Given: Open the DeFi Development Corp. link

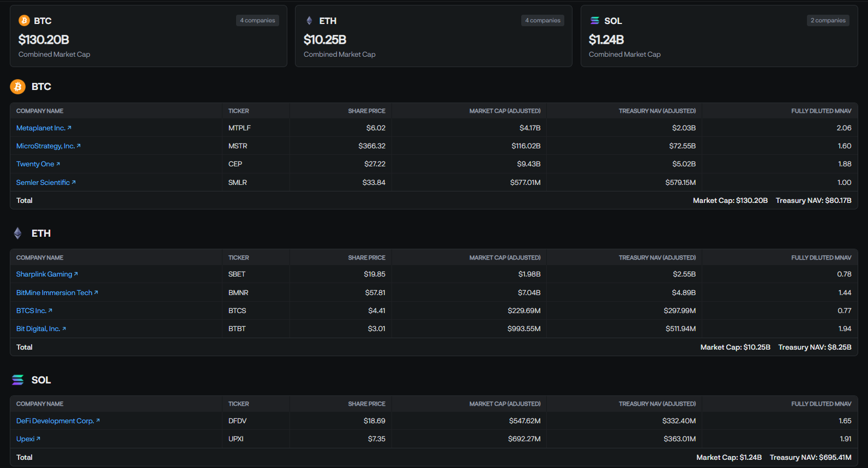Looking at the screenshot, I should pos(55,421).
